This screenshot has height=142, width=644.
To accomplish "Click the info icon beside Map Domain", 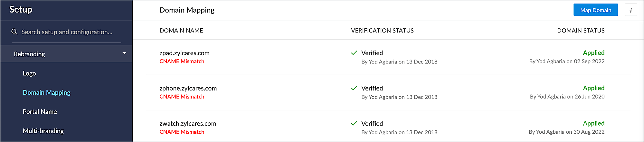I will coord(630,10).
